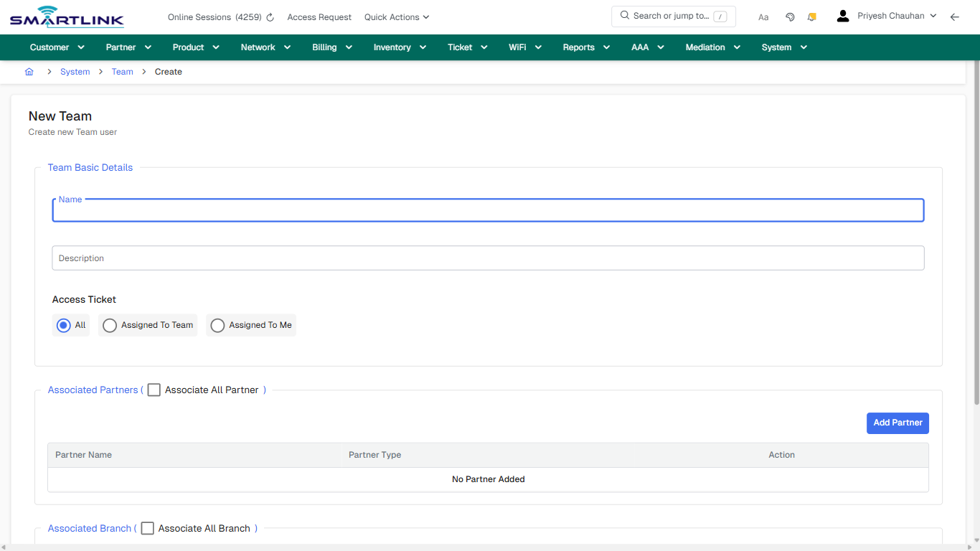Click the back arrow near the profile
Image resolution: width=980 pixels, height=551 pixels.
pos(955,17)
